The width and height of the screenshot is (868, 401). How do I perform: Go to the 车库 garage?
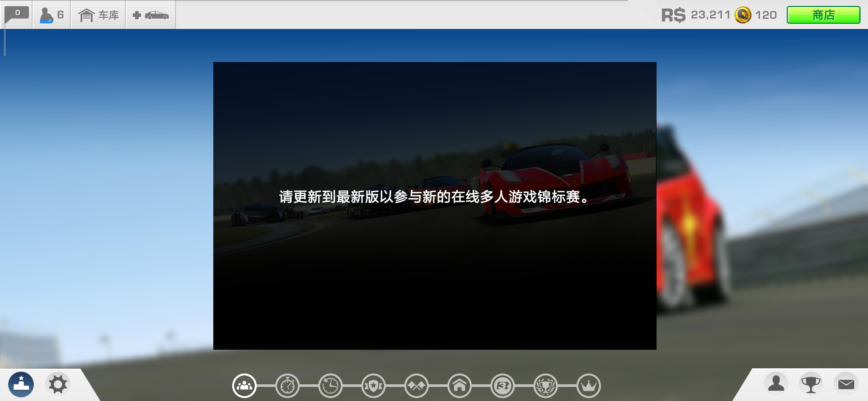coord(98,15)
